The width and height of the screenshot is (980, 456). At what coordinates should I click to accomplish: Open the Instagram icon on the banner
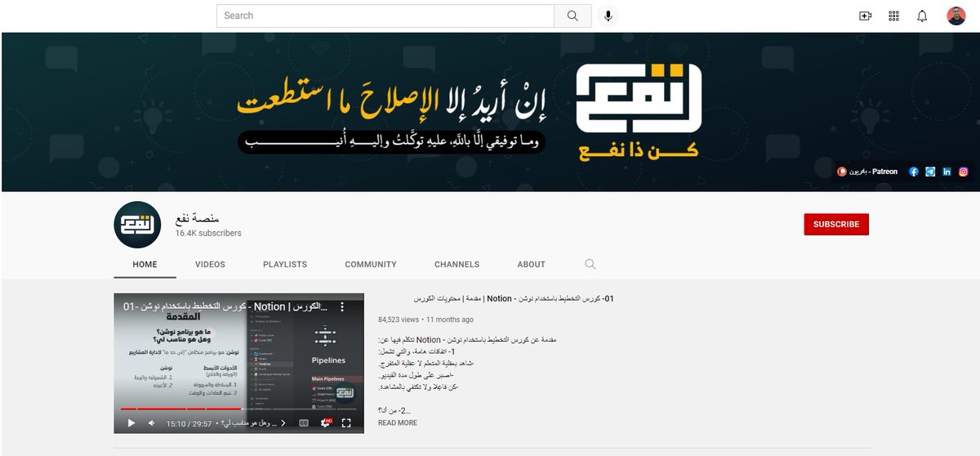(964, 172)
